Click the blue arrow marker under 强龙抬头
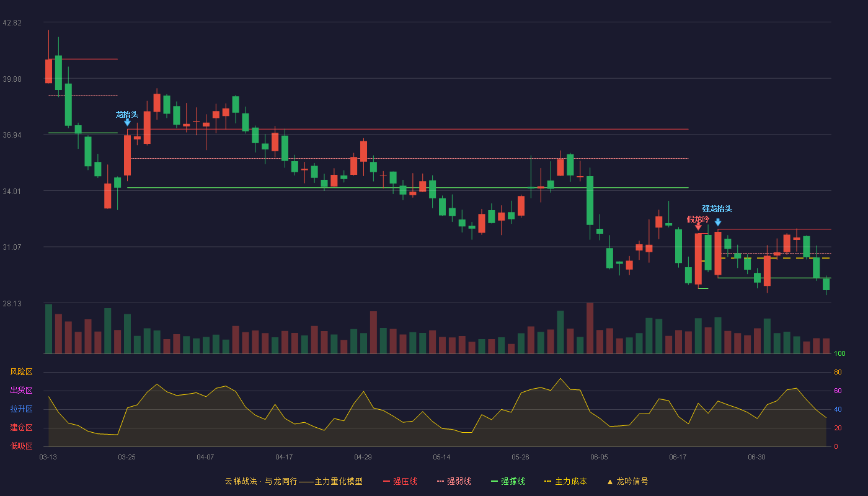The height and width of the screenshot is (496, 868). pos(718,222)
